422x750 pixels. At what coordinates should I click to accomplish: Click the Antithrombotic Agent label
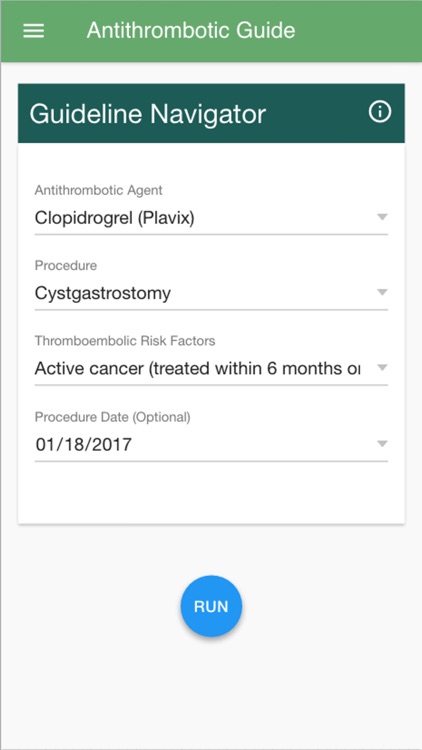(99, 190)
